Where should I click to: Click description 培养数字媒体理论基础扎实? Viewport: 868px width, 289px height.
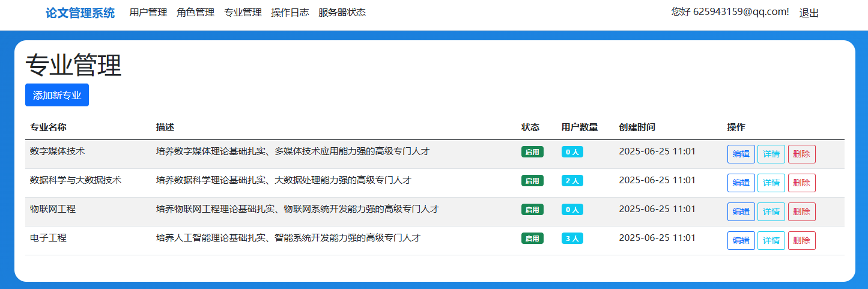[x=293, y=151]
